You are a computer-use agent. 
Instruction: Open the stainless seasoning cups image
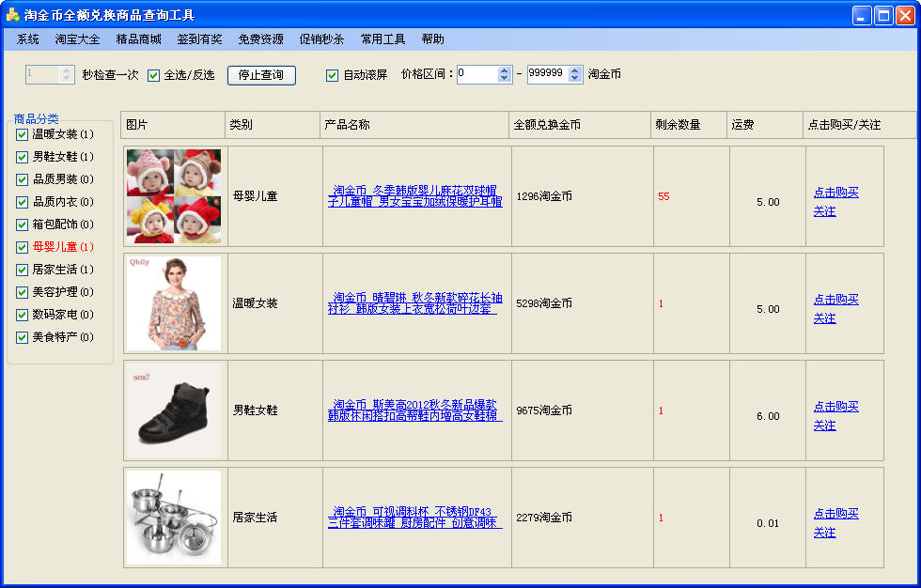174,518
